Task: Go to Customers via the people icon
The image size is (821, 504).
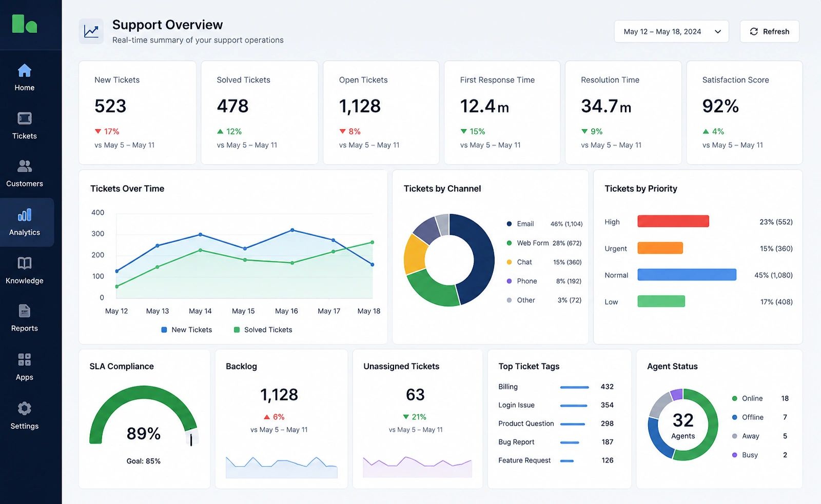Action: [24, 166]
